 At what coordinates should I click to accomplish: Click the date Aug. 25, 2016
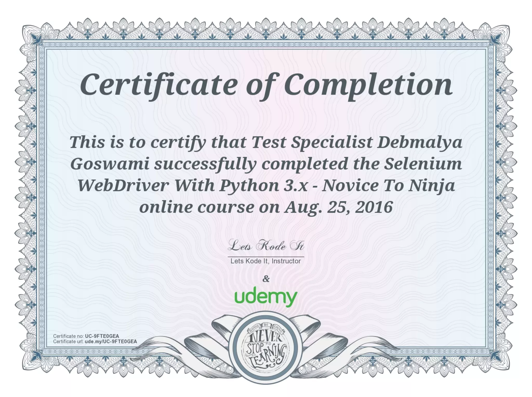(338, 207)
